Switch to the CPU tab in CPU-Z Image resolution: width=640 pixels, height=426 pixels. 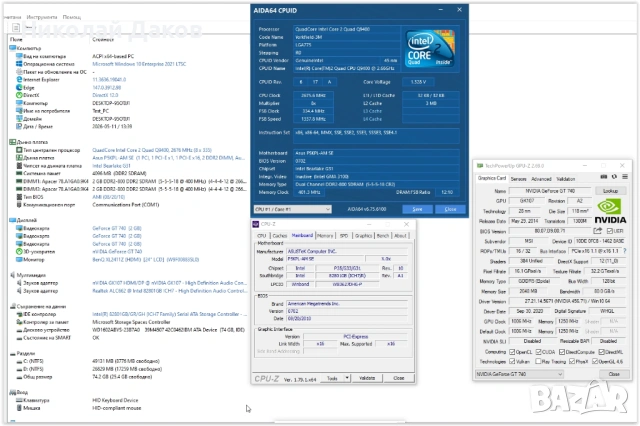coord(262,236)
